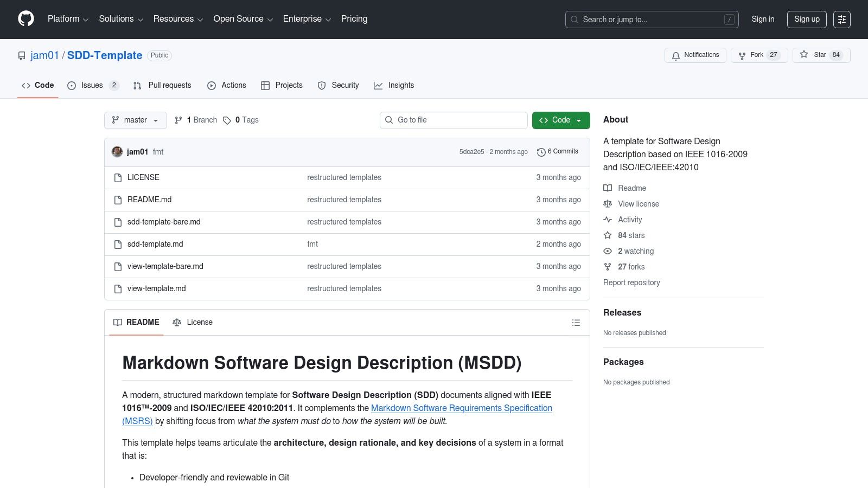Star the SDD-Template repository
The width and height of the screenshot is (868, 488).
coord(821,55)
